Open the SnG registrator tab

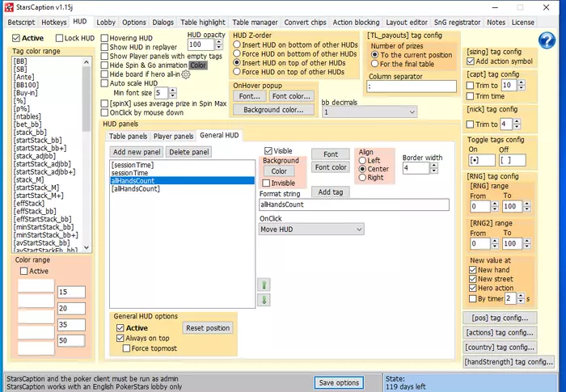click(x=457, y=23)
